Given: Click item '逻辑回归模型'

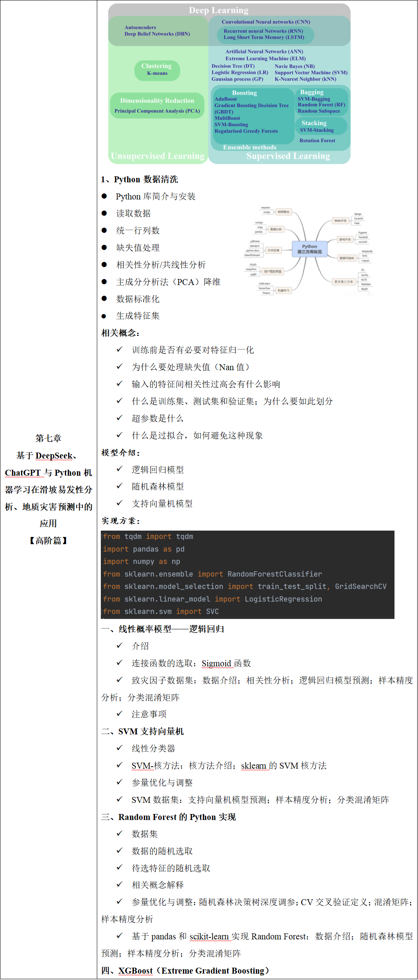Looking at the screenshot, I should (x=158, y=470).
